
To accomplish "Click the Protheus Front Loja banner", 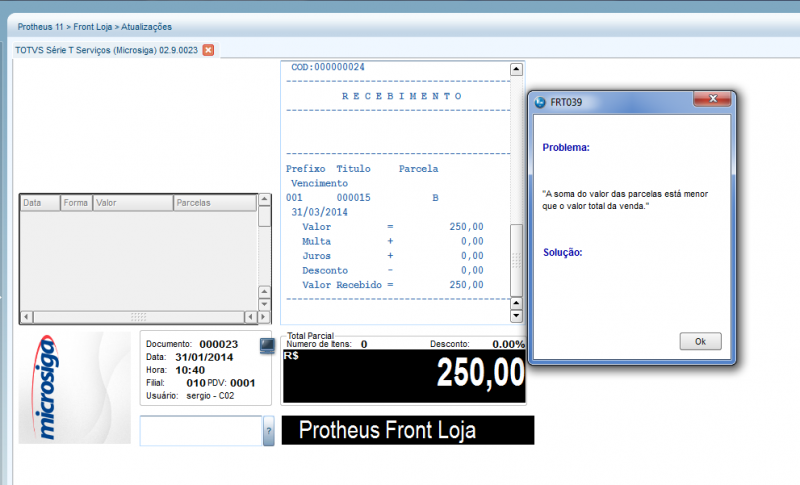I will coord(408,430).
